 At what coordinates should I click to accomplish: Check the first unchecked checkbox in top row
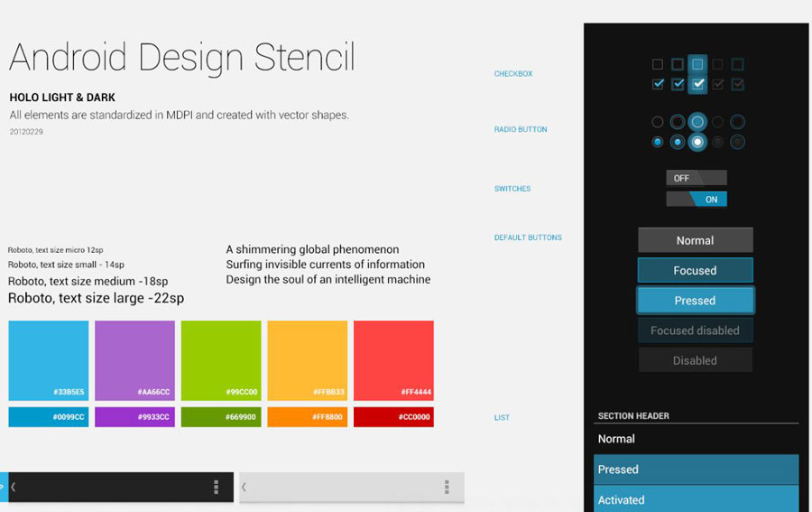(x=658, y=64)
